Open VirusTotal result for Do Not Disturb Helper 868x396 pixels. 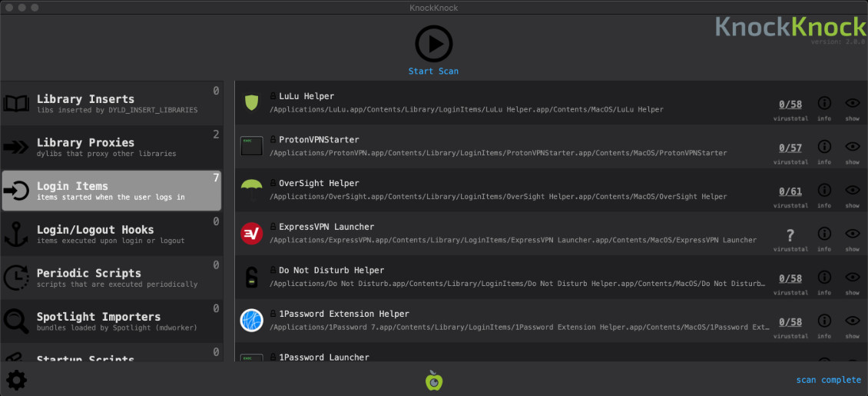[790, 278]
